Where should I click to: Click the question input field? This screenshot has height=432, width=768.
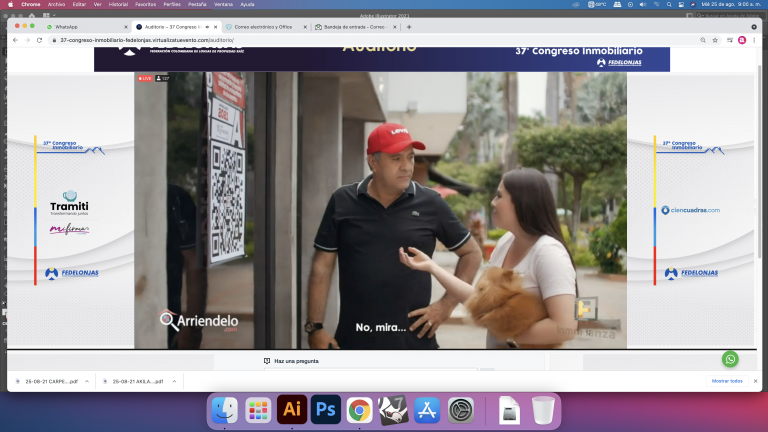371,369
